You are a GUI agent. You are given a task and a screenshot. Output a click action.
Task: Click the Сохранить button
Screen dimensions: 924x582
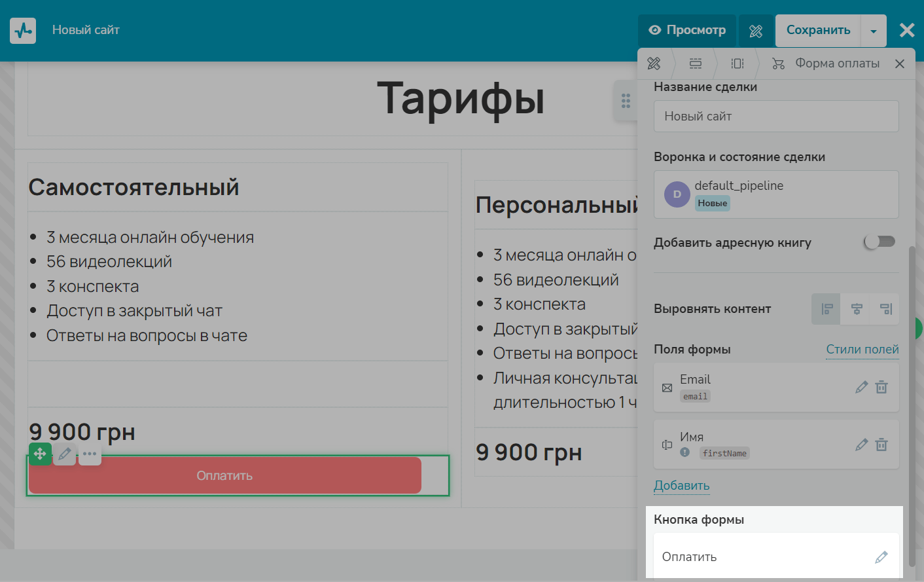pyautogui.click(x=818, y=31)
